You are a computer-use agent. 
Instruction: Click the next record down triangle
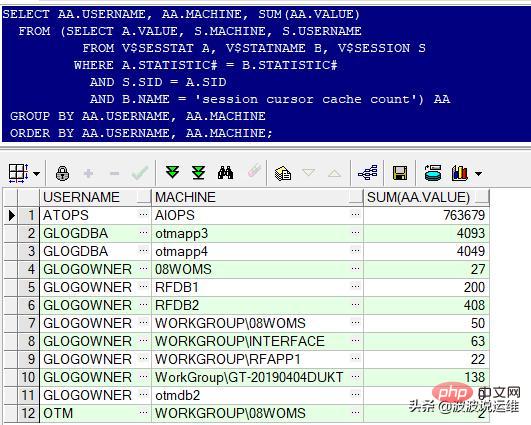pyautogui.click(x=309, y=173)
